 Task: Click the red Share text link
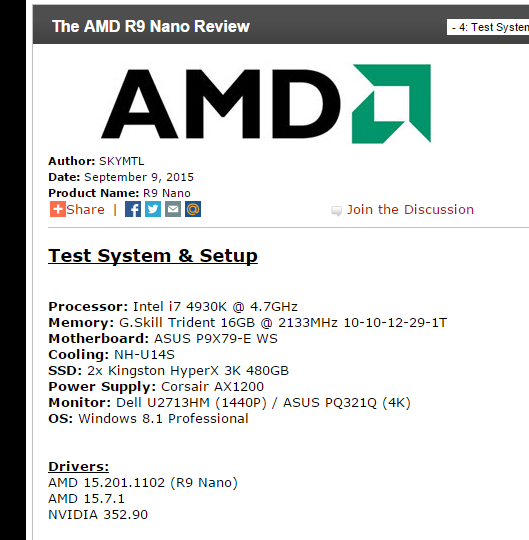point(85,209)
